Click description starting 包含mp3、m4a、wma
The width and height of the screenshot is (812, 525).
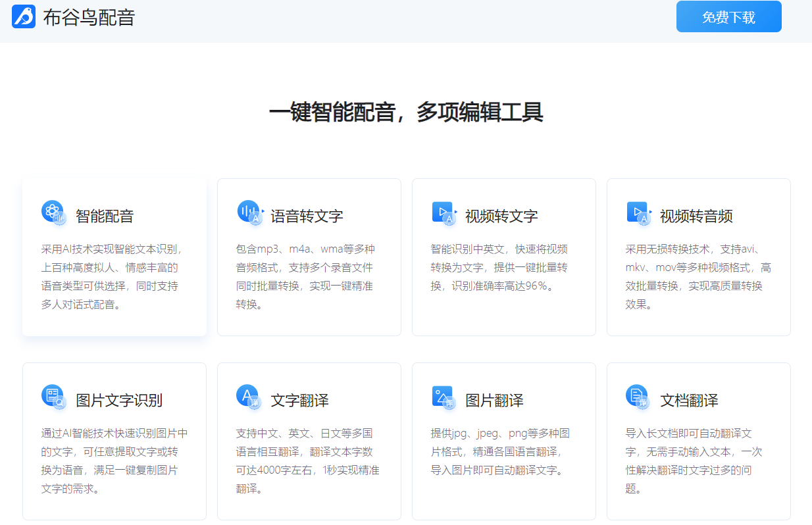pyautogui.click(x=306, y=277)
